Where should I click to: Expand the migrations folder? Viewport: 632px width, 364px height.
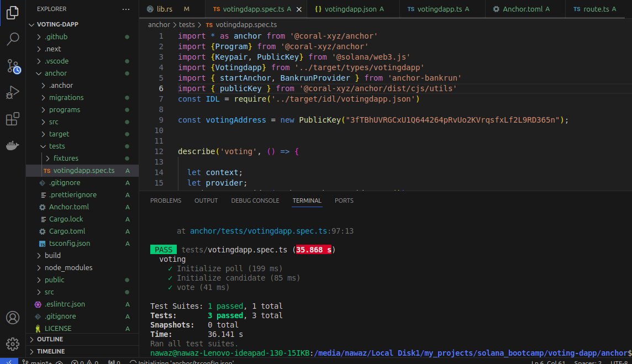click(x=43, y=98)
